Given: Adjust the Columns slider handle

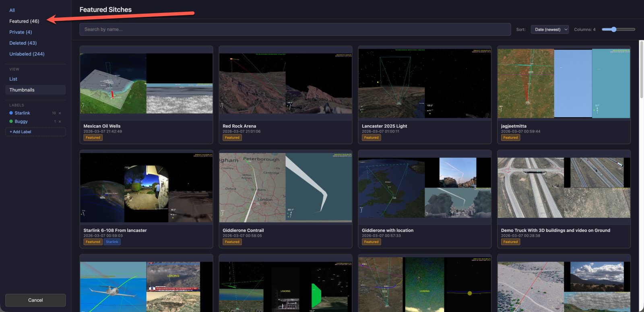Looking at the screenshot, I should coord(613,29).
